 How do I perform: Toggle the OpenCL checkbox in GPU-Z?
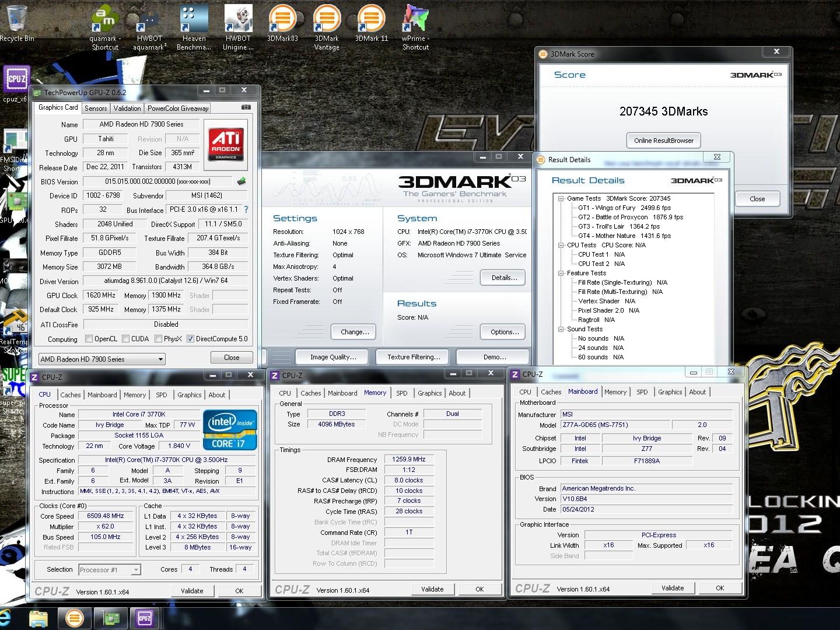click(89, 339)
